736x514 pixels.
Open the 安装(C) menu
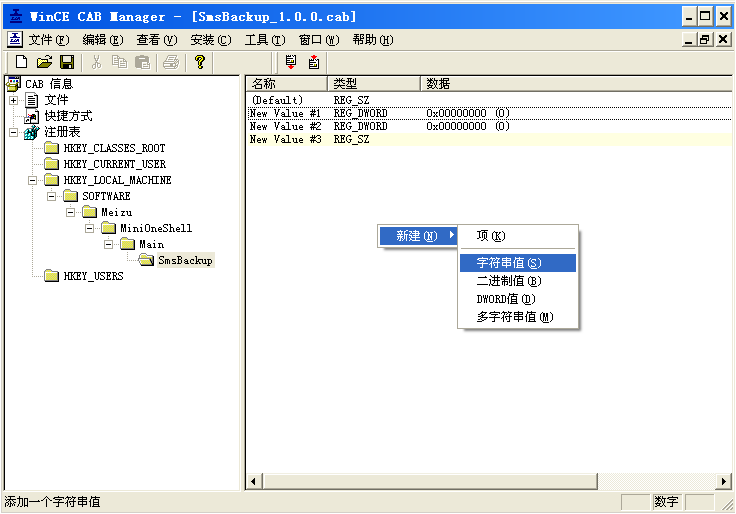pos(211,40)
